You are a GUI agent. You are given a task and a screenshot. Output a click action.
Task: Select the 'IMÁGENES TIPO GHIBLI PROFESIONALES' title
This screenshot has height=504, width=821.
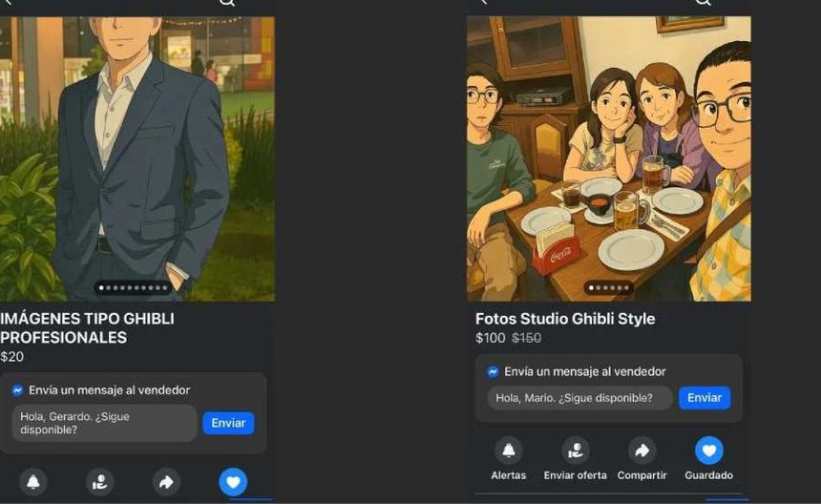(87, 327)
